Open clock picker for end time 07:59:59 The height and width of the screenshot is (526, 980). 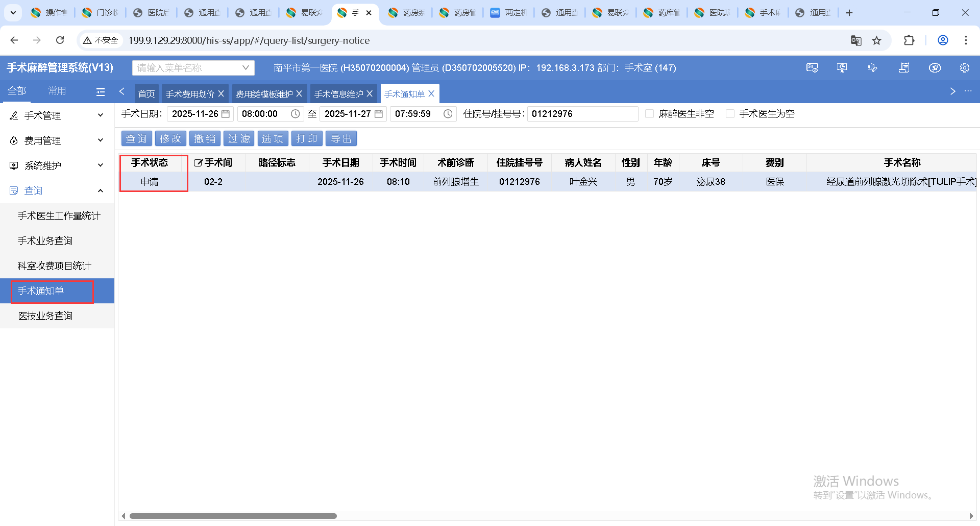[448, 114]
